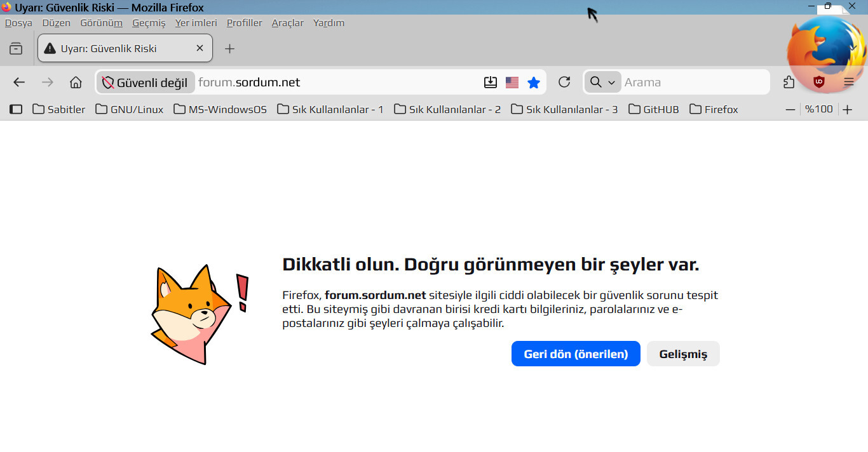Open the hamburger application menu

(x=849, y=82)
